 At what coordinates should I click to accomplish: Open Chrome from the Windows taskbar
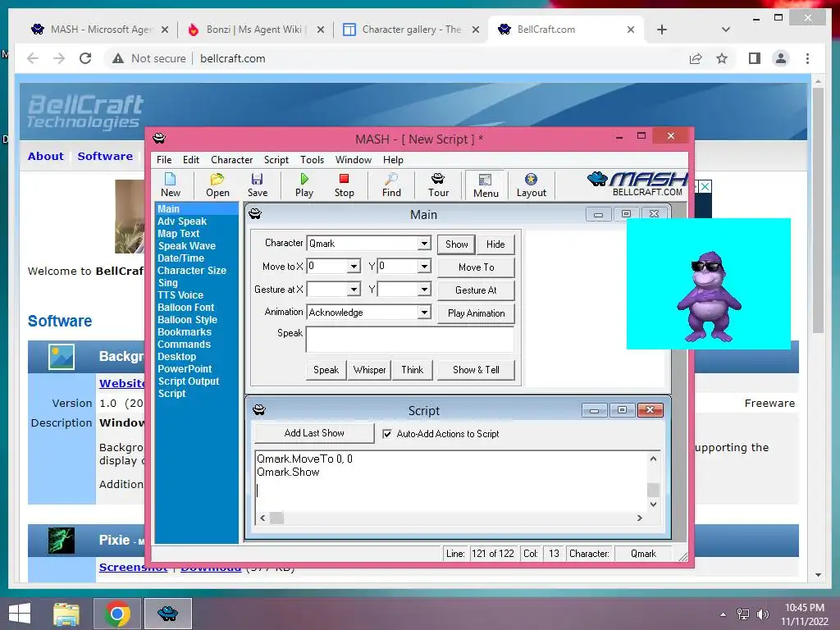[x=117, y=614]
